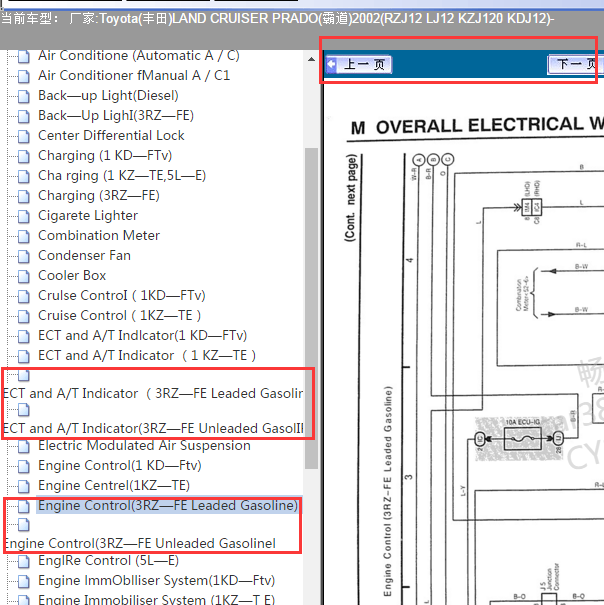Image resolution: width=604 pixels, height=605 pixels.
Task: Select Cigarete Lighter item
Action: click(88, 216)
